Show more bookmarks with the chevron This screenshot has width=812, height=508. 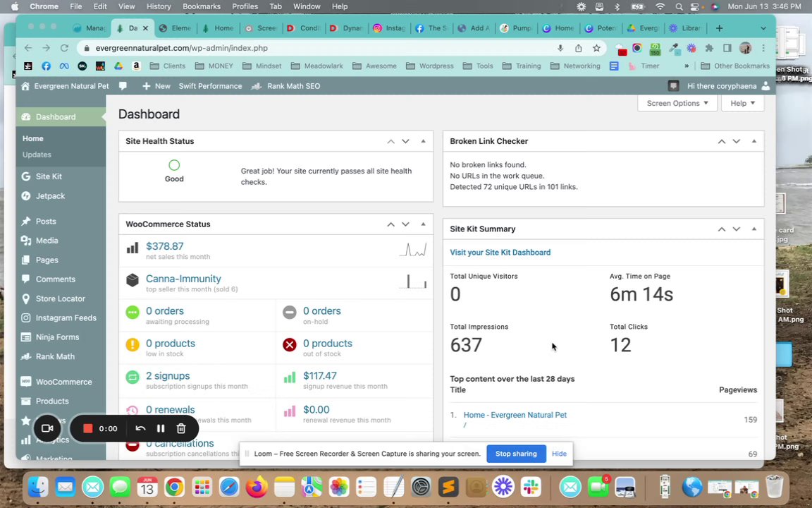pyautogui.click(x=687, y=66)
